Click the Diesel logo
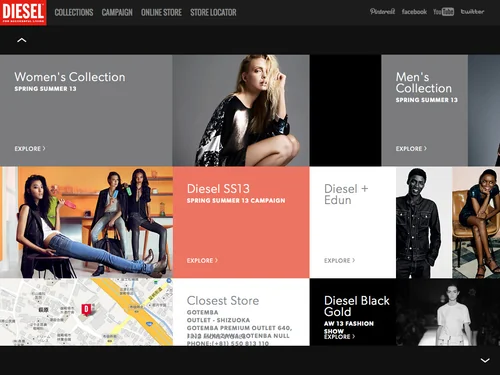The height and width of the screenshot is (375, 500). point(23,12)
